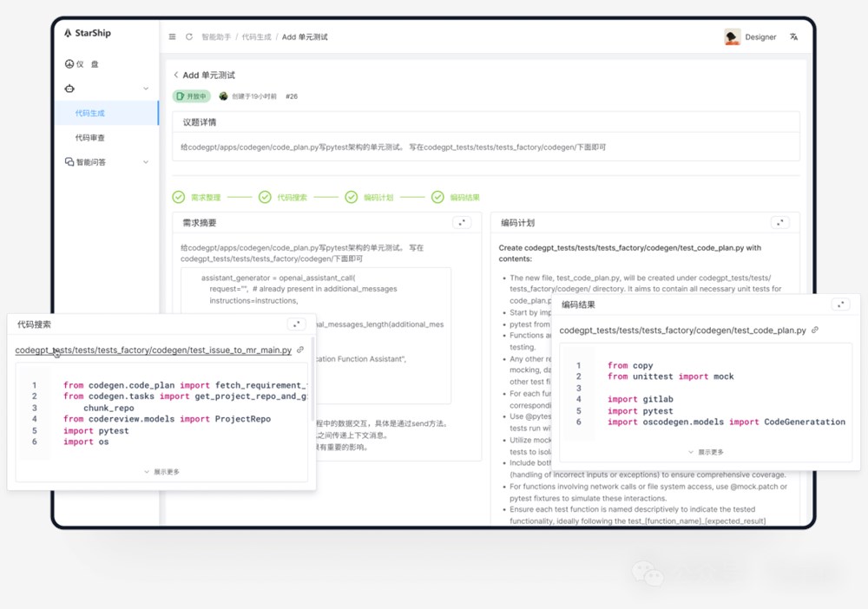The height and width of the screenshot is (609, 868).
Task: Select the 代码搜索 step
Action: [x=293, y=198]
